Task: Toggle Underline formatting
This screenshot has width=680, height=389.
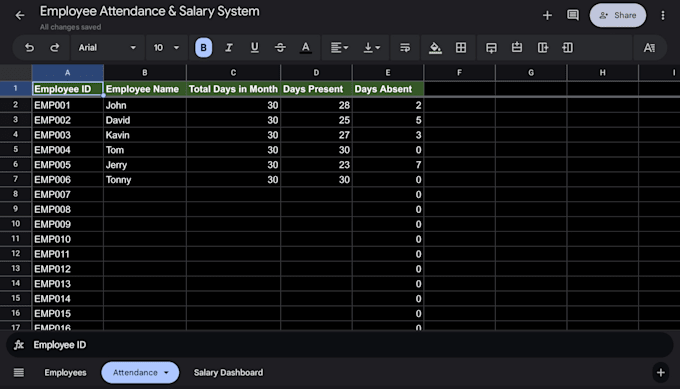Action: [255, 48]
